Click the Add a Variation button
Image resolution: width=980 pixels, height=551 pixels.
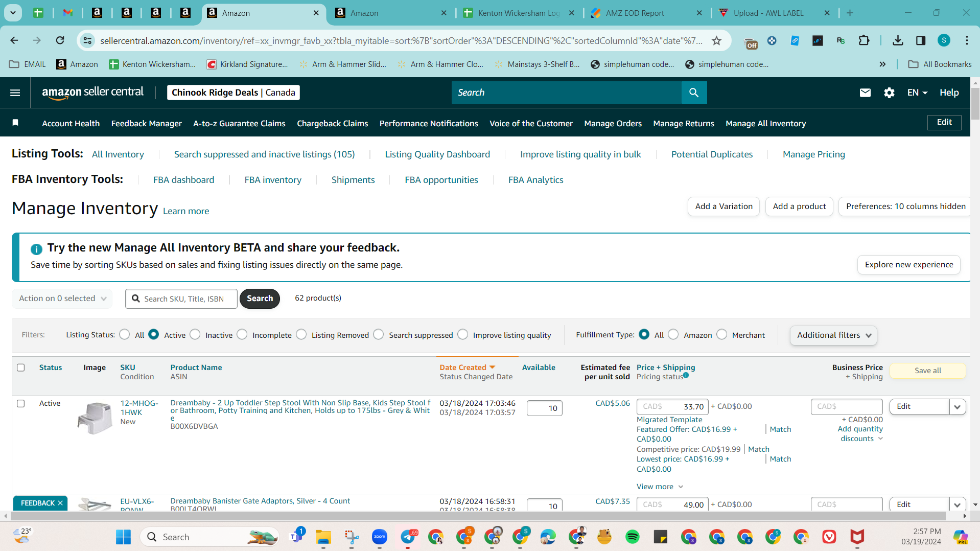pos(724,206)
